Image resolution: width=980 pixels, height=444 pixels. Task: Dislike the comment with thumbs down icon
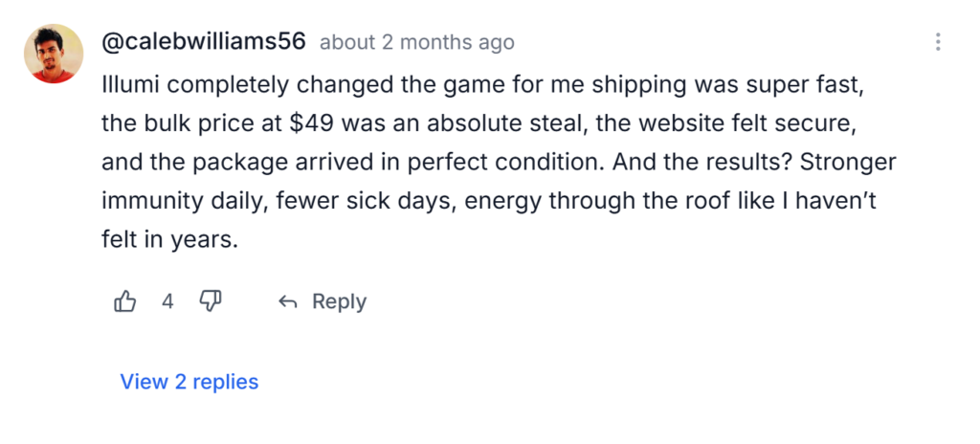(211, 302)
